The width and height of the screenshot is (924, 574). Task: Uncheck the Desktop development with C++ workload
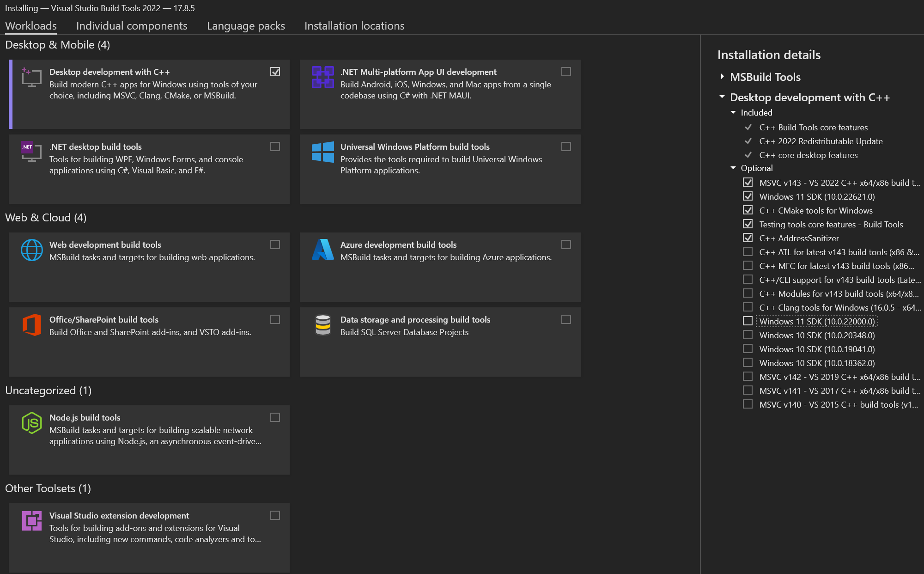[275, 72]
